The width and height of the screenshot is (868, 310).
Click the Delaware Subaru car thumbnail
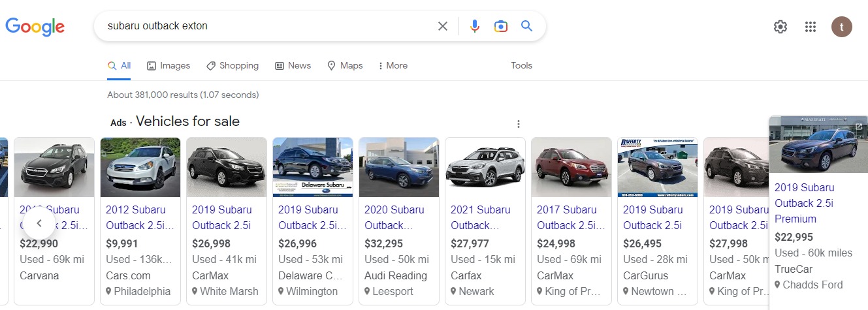[313, 167]
